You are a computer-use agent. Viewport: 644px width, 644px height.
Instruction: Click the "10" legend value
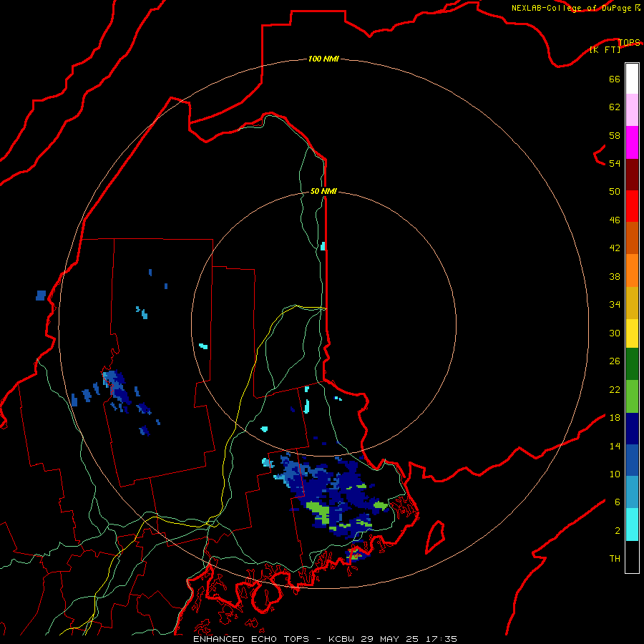(615, 474)
